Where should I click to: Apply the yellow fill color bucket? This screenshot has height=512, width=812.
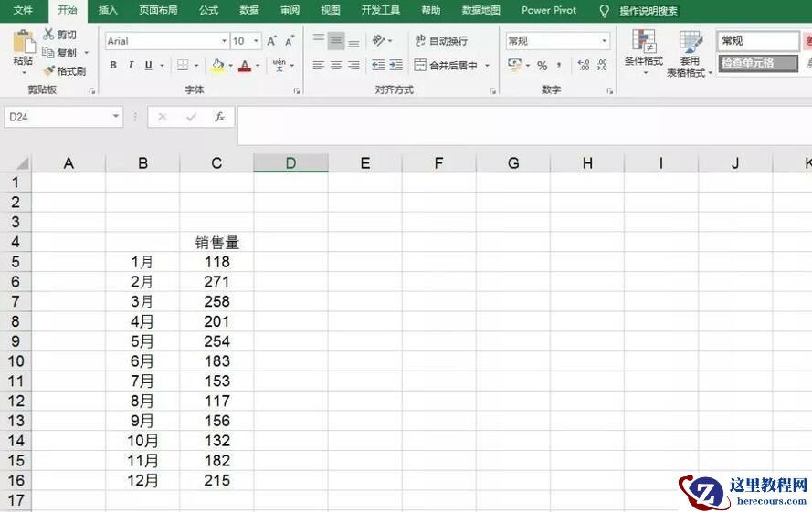218,65
